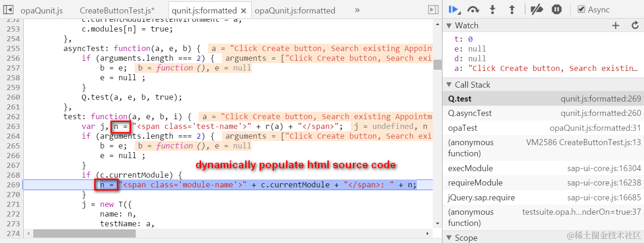
Task: Click the code line if (c.currentModule) {
Action: click(132, 175)
